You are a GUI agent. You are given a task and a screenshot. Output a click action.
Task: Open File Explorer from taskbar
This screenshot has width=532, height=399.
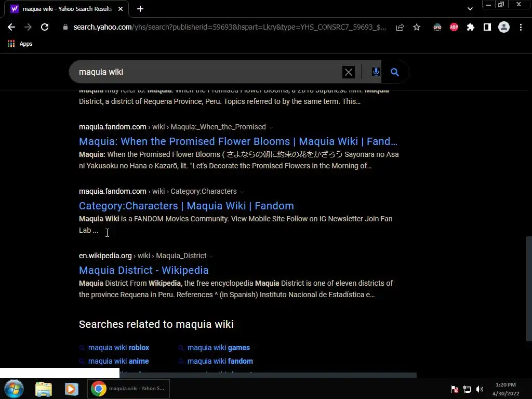(x=44, y=389)
